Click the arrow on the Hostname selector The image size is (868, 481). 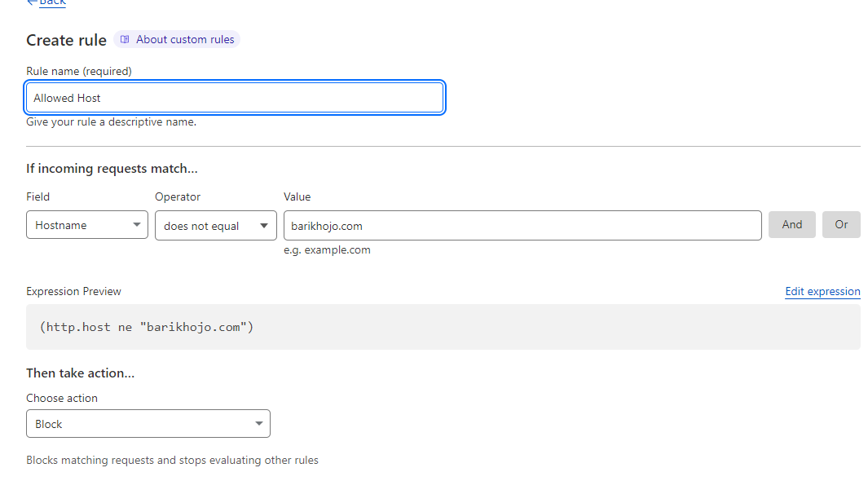136,225
